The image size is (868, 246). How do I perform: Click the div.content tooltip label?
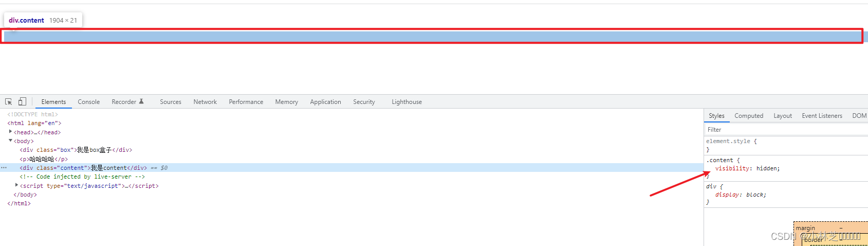(26, 20)
